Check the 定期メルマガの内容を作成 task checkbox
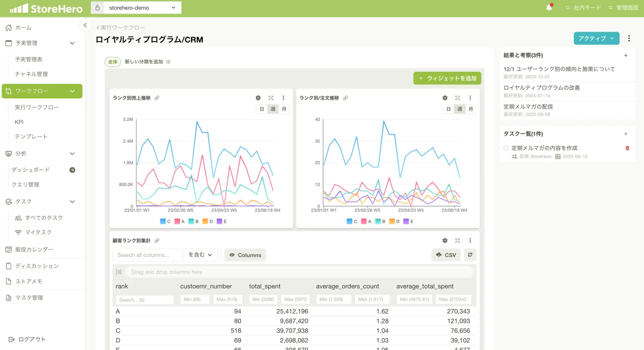The image size is (644, 350). 505,148
